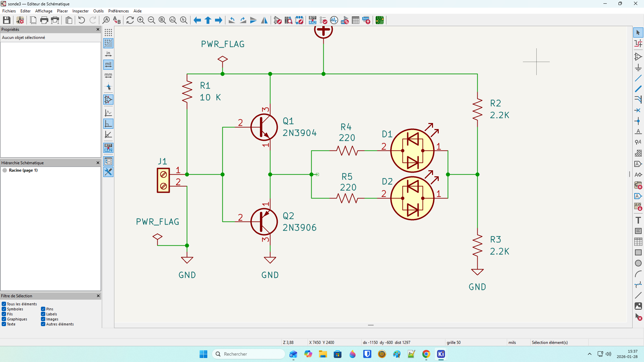Select the Draw wire tool

click(x=638, y=78)
